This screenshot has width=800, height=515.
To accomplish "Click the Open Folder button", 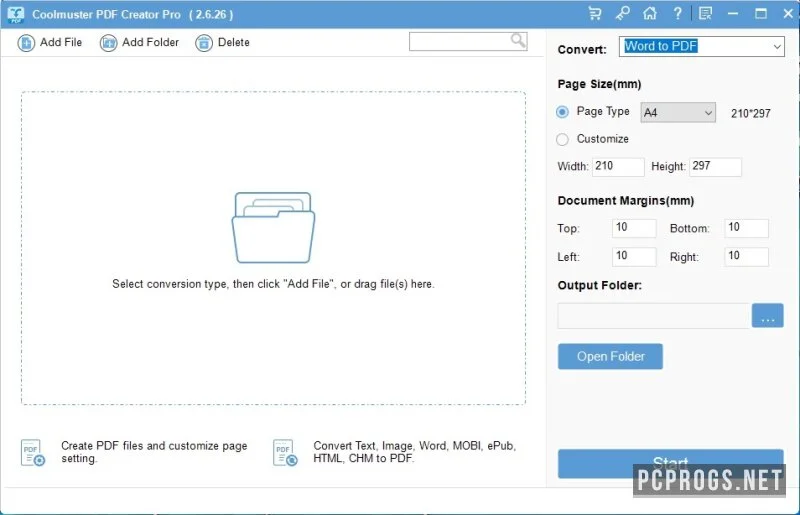I will [x=610, y=356].
